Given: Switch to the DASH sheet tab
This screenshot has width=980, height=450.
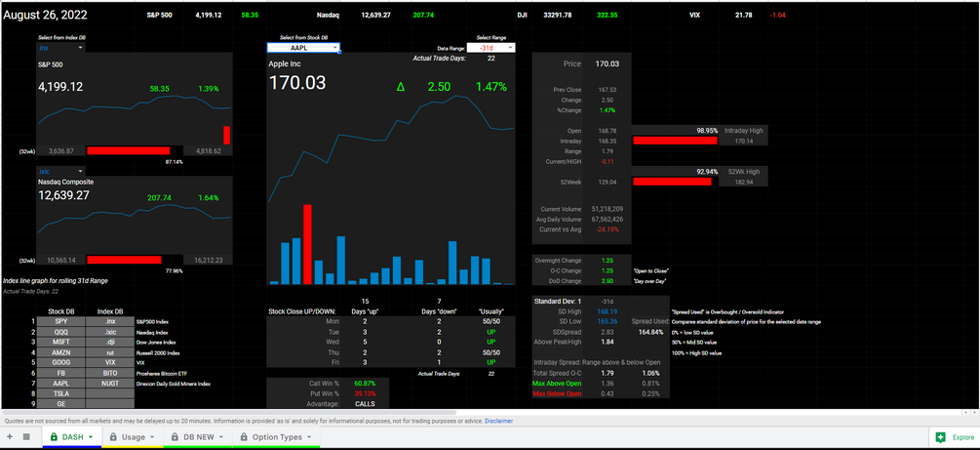Looking at the screenshot, I should 71,437.
